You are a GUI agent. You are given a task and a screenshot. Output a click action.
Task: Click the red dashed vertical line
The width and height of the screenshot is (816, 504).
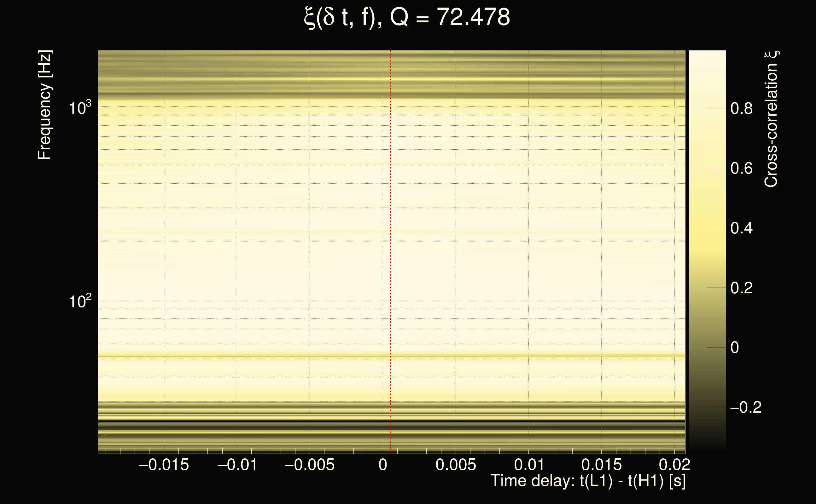point(391,233)
